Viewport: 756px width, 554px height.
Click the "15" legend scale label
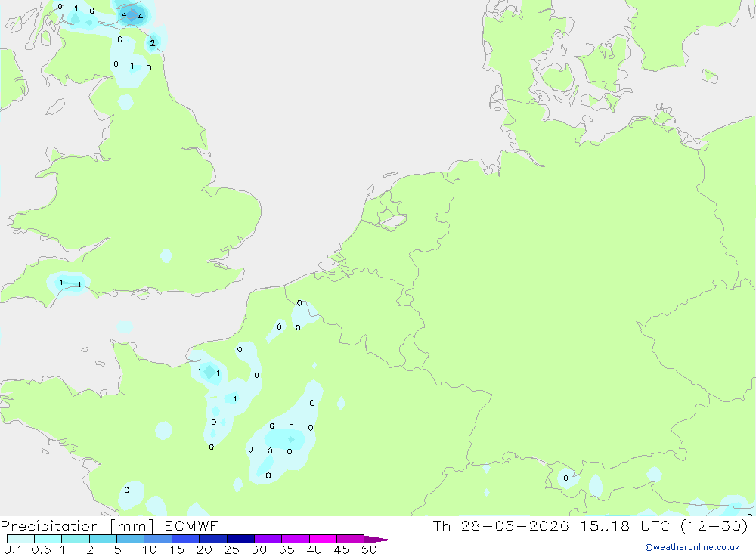pos(177,549)
